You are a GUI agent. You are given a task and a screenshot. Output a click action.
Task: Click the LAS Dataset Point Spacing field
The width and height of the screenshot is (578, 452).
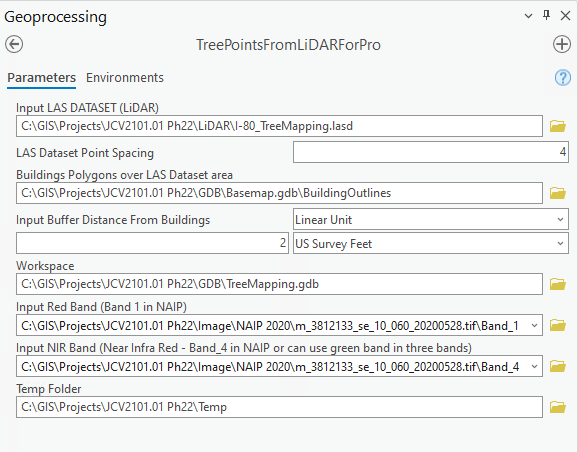[431, 152]
